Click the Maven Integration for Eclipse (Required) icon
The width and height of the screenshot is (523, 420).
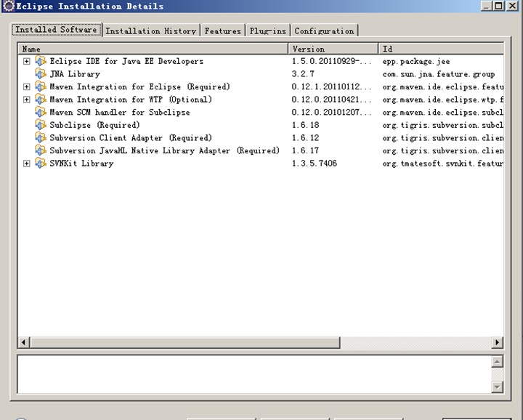[41, 86]
